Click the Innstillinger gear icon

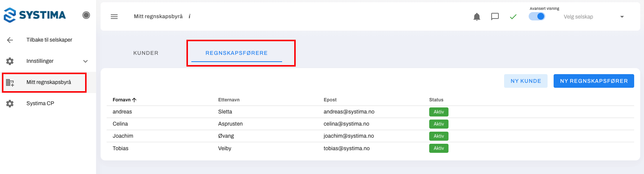[10, 61]
